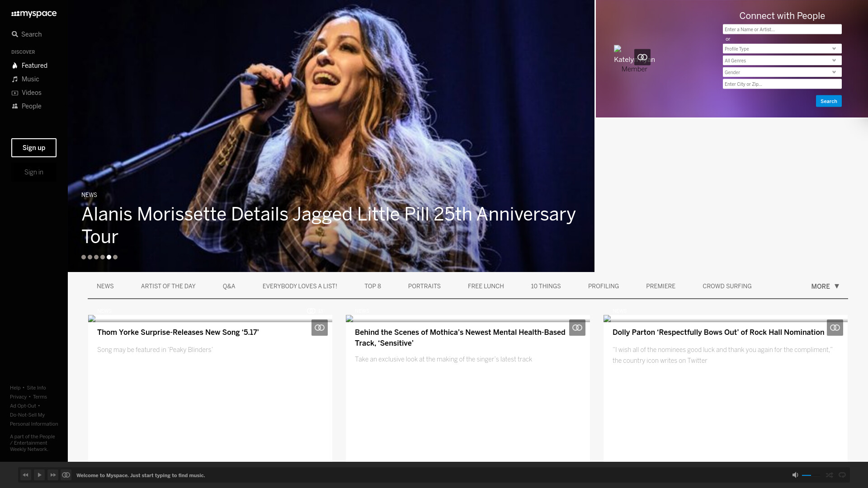868x488 pixels.
Task: Mute using the volume speaker icon
Action: 795,475
